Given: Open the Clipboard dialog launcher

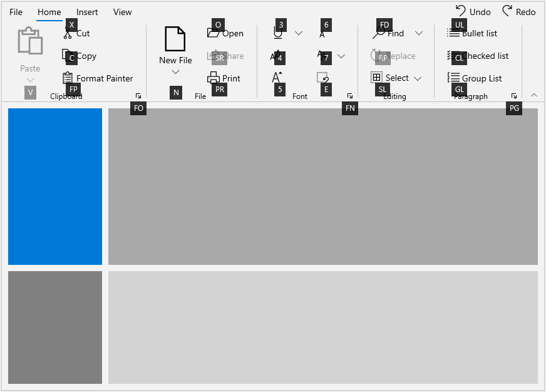Looking at the screenshot, I should [x=138, y=95].
